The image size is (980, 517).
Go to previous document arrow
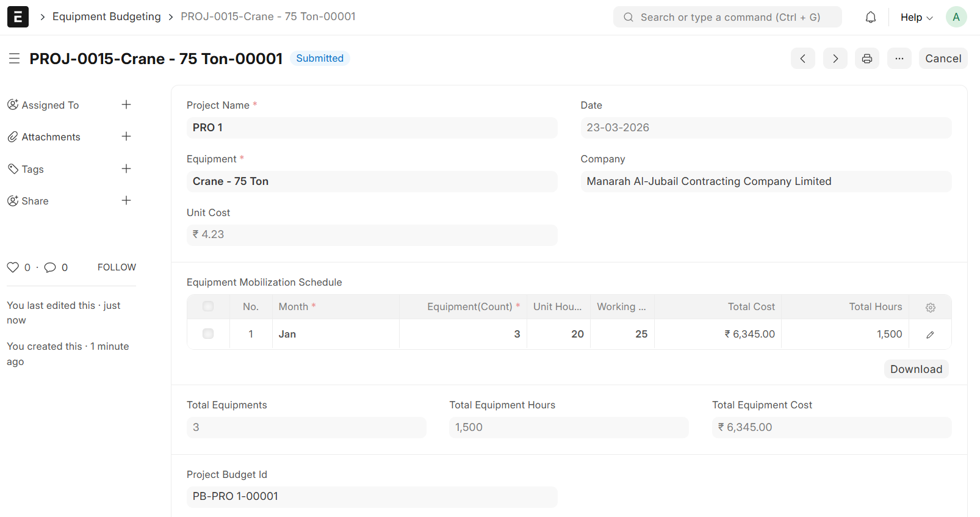click(803, 59)
